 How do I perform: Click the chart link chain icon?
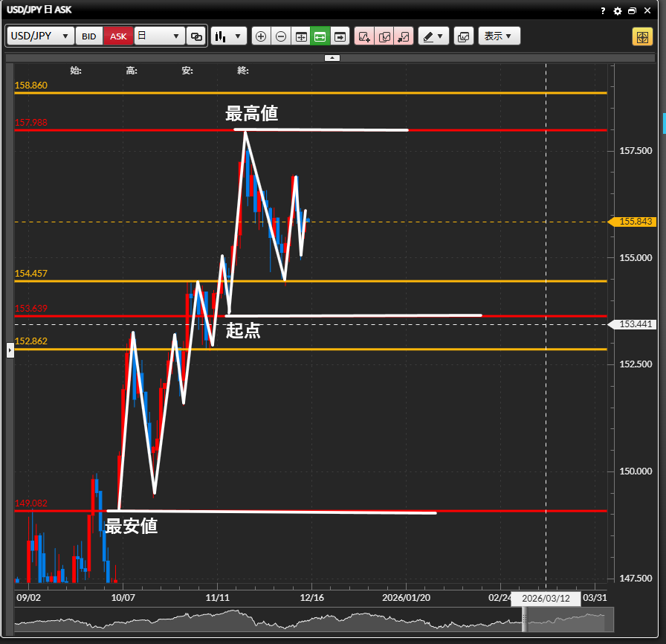[196, 36]
